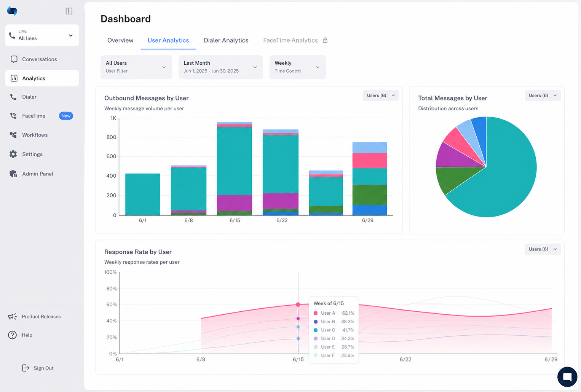Open Product Releases
Viewport: 581px width, 392px height.
[41, 316]
